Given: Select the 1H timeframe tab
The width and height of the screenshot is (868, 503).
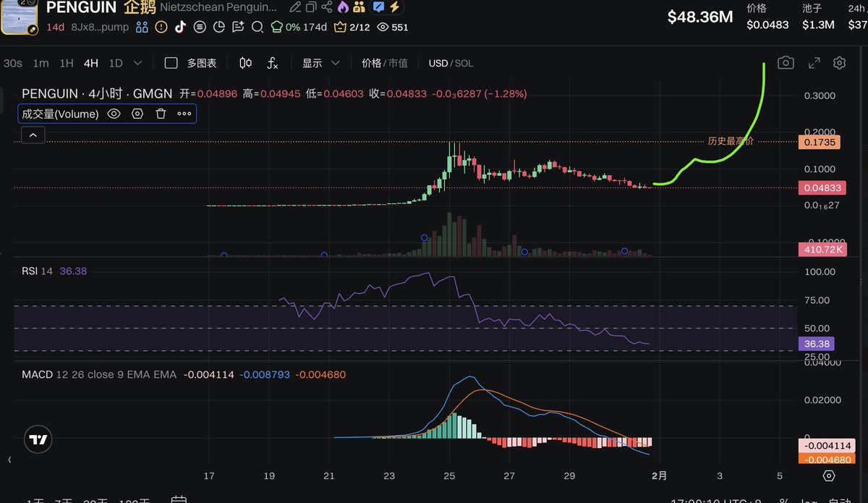Looking at the screenshot, I should tap(66, 63).
